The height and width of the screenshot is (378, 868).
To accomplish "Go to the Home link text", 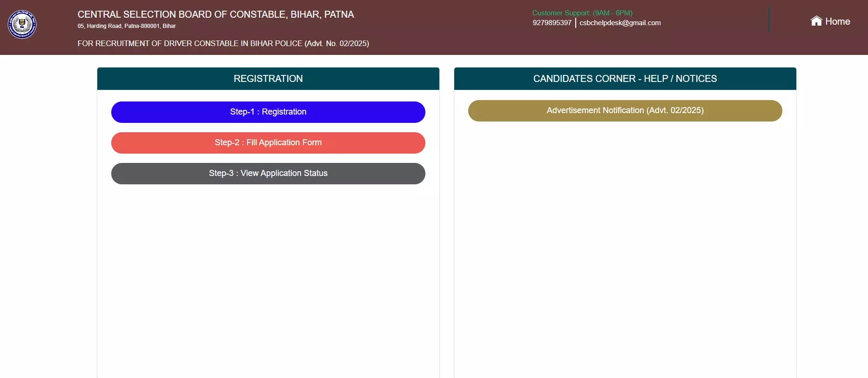I will click(837, 21).
